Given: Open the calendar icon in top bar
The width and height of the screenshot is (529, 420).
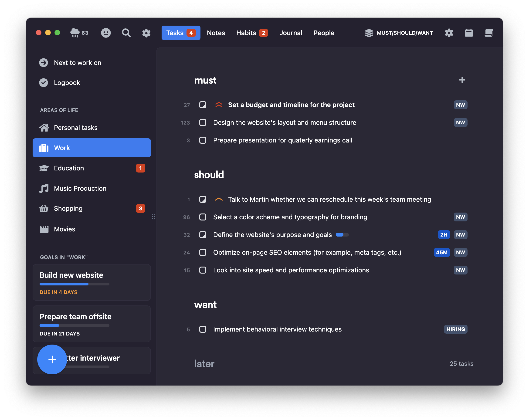Looking at the screenshot, I should 469,33.
